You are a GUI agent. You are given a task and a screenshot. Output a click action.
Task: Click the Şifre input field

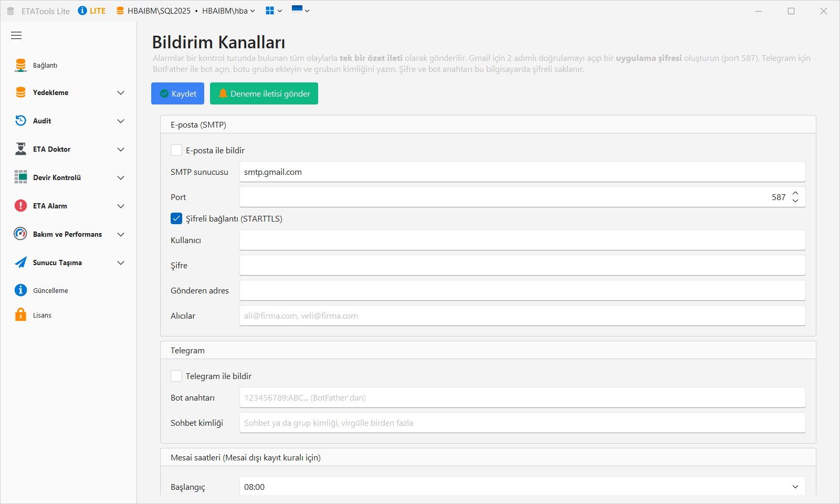(x=522, y=265)
